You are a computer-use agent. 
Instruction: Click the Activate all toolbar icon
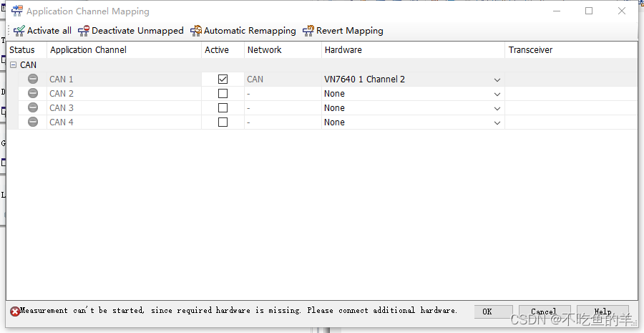[19, 31]
